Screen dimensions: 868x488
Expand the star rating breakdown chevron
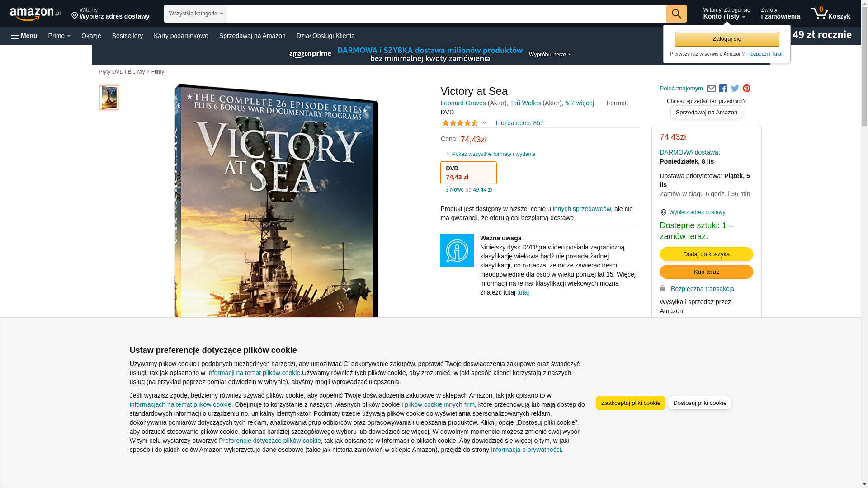pyautogui.click(x=484, y=123)
